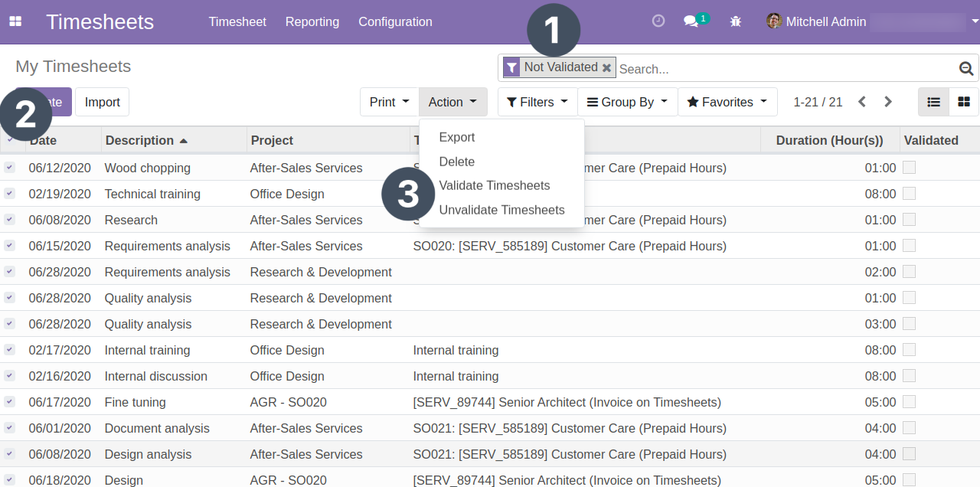The width and height of the screenshot is (980, 487).
Task: Focus the Search input field
Action: click(786, 68)
